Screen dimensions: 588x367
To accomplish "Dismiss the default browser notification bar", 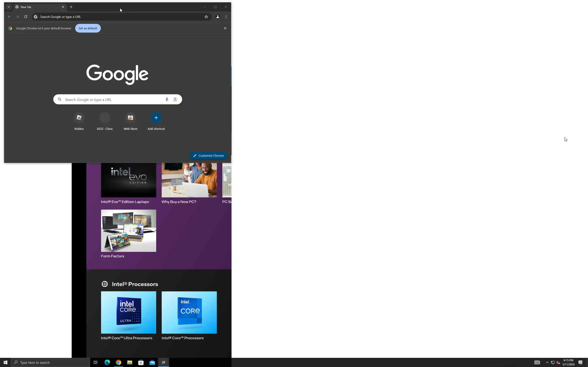I will pyautogui.click(x=225, y=28).
